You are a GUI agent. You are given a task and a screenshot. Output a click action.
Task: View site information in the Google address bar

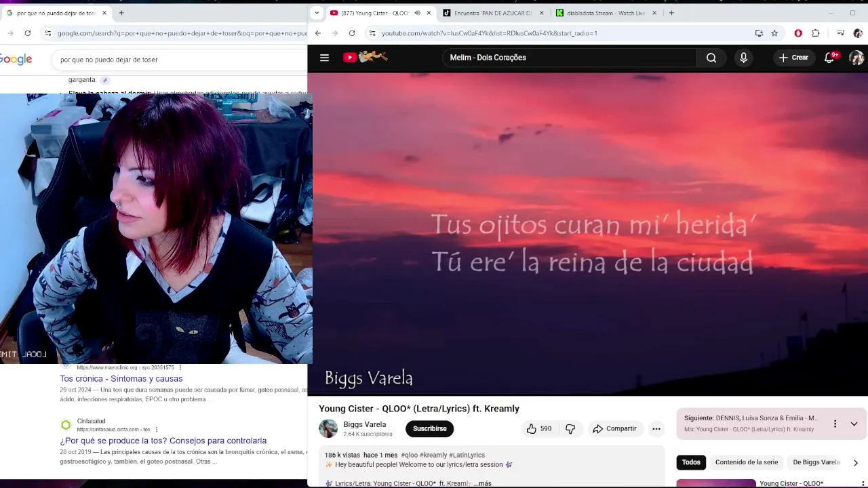click(x=47, y=33)
